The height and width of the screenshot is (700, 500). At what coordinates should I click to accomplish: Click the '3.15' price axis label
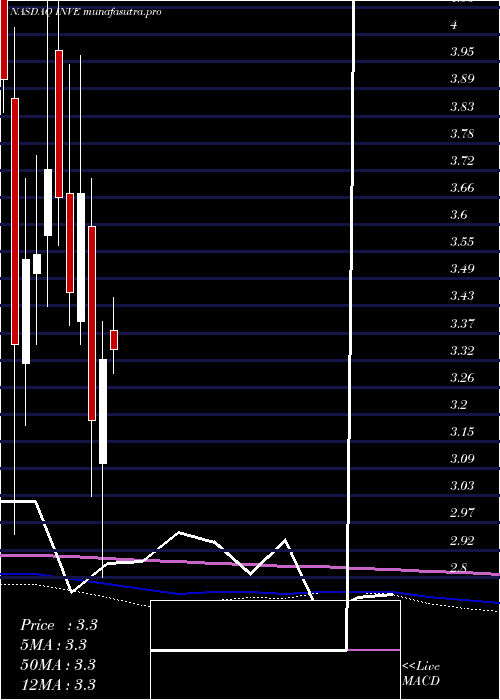coord(462,432)
